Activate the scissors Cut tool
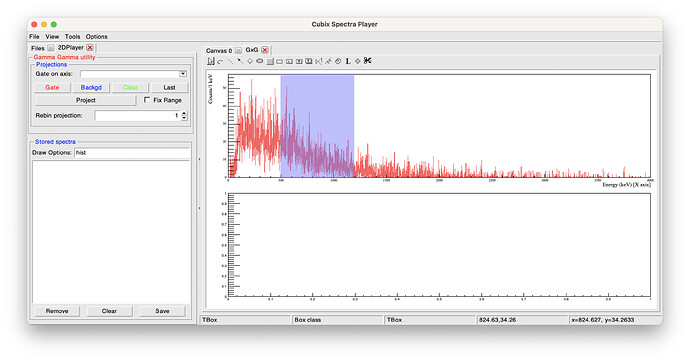 click(367, 61)
